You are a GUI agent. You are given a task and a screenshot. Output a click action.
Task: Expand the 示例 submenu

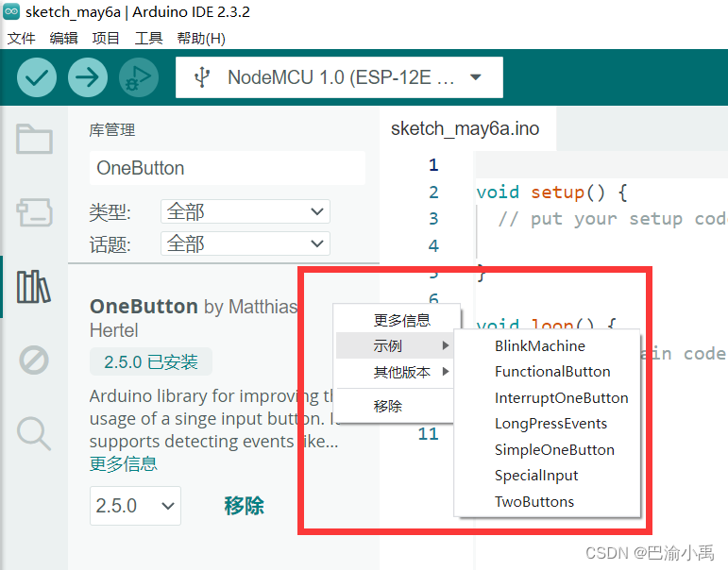point(394,345)
